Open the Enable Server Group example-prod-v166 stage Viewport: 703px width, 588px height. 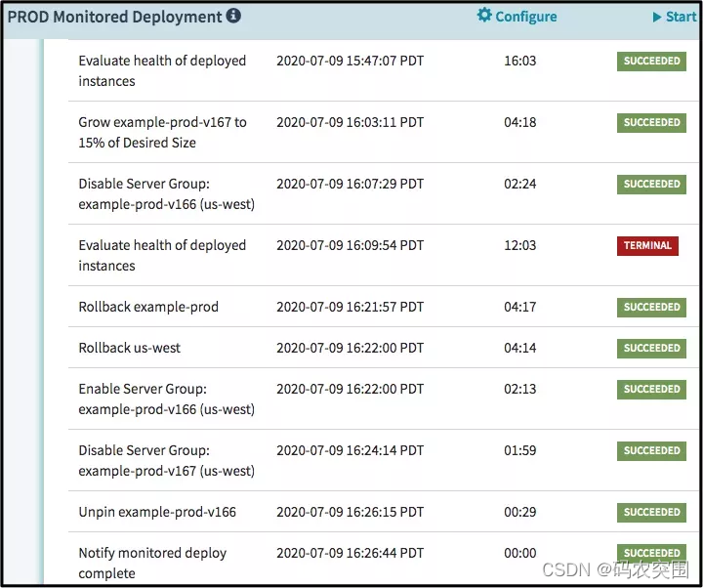(x=383, y=399)
